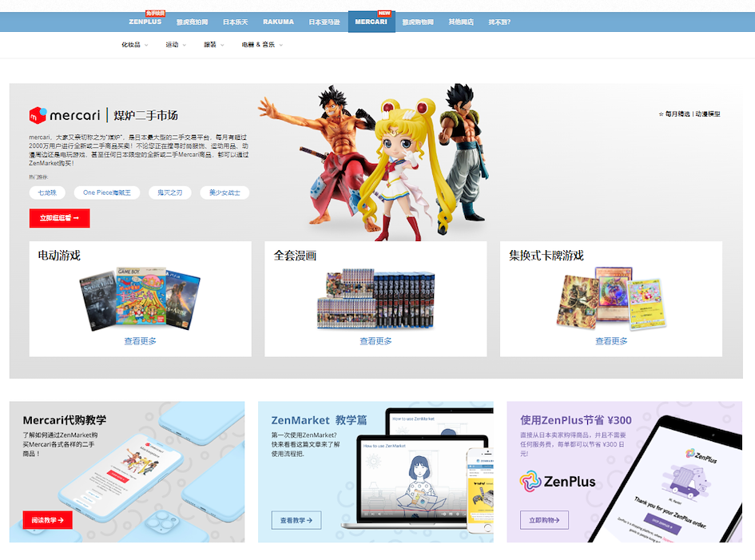This screenshot has height=560, width=755.
Task: Click the 使用ZenPlus节省 ¥300 banner title
Action: [576, 420]
